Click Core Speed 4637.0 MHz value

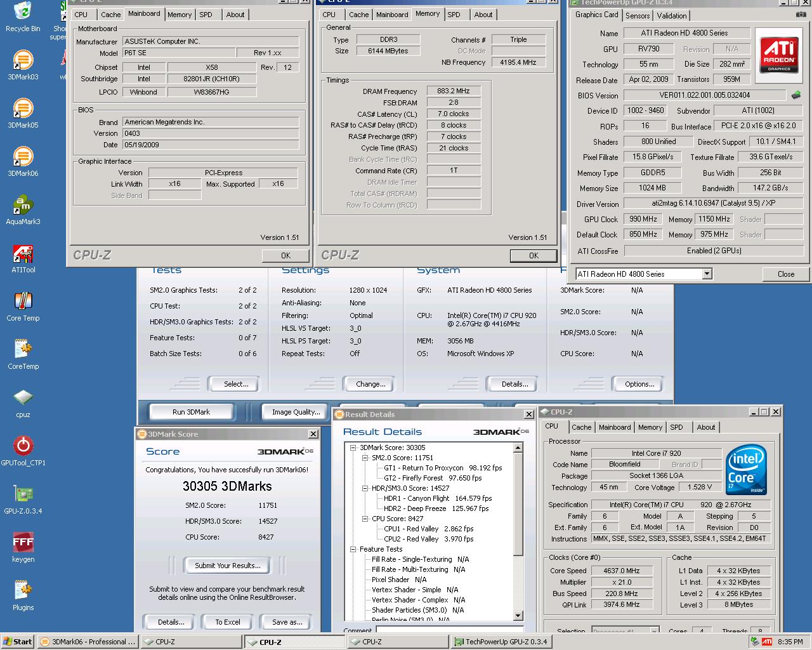pyautogui.click(x=622, y=571)
